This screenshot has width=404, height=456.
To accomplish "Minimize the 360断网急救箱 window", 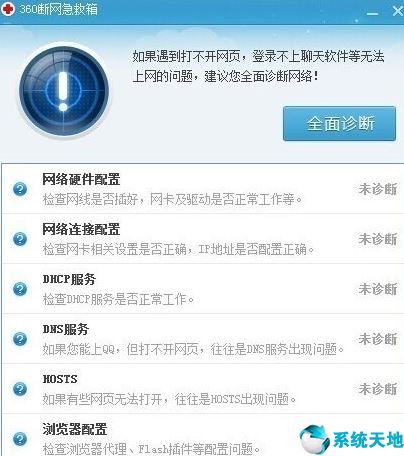I will (372, 13).
